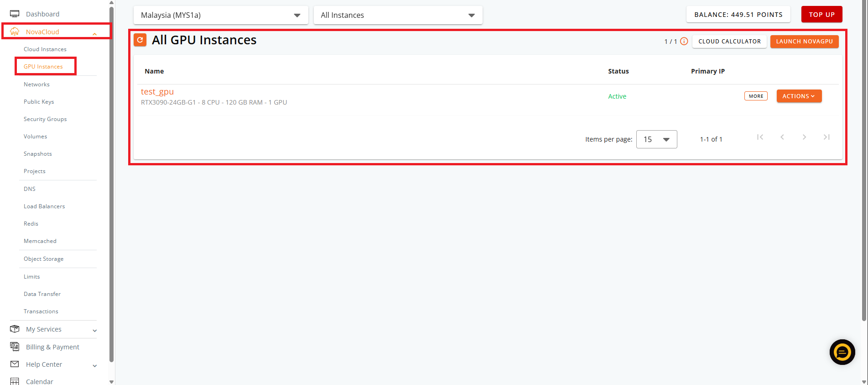Open Load Balancers in sidebar
This screenshot has width=868, height=385.
click(44, 206)
